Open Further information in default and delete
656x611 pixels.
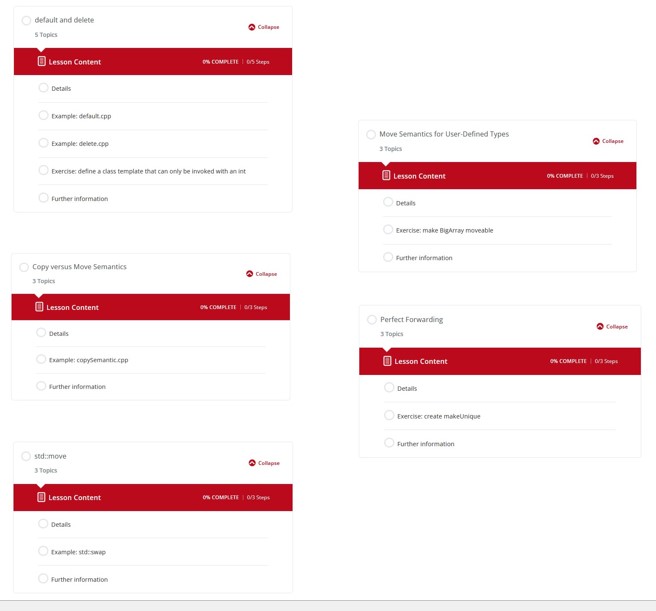(x=79, y=199)
